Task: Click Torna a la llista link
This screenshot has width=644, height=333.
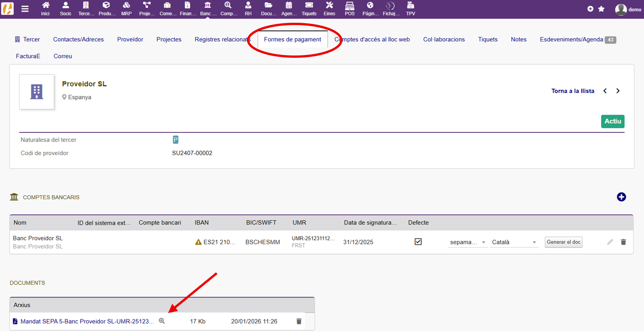Action: coord(573,91)
